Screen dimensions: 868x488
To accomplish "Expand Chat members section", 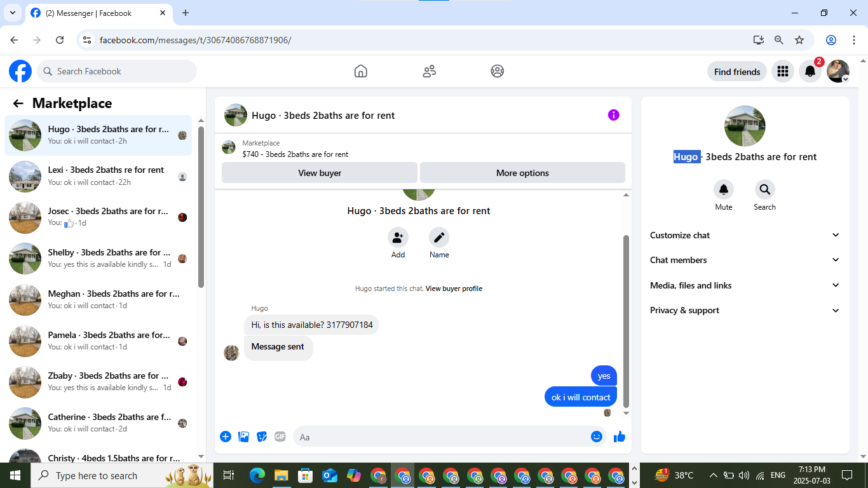I will pos(745,260).
